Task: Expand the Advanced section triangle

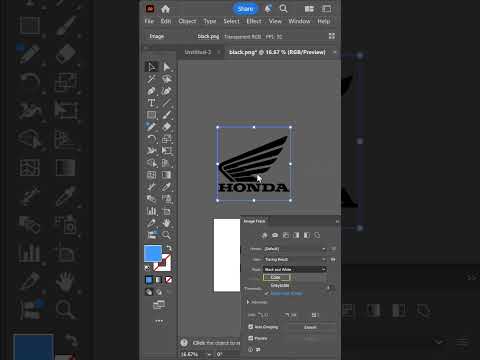Action: [248, 302]
